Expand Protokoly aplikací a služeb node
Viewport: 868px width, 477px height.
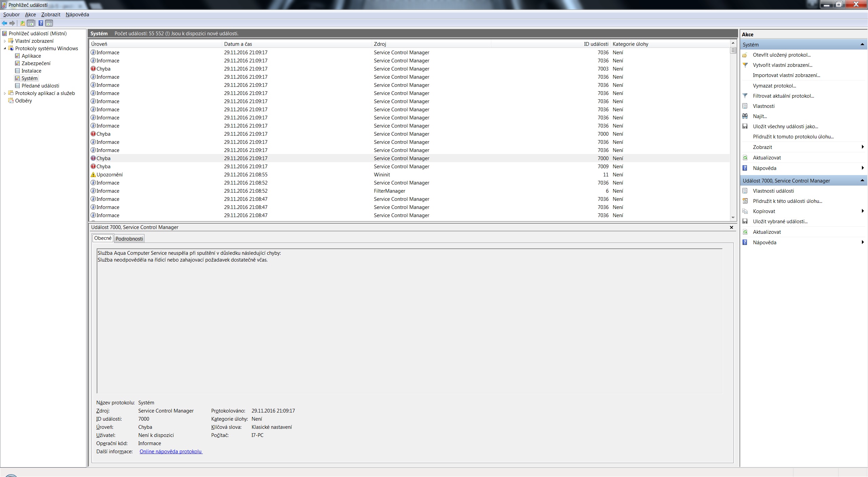click(x=5, y=93)
